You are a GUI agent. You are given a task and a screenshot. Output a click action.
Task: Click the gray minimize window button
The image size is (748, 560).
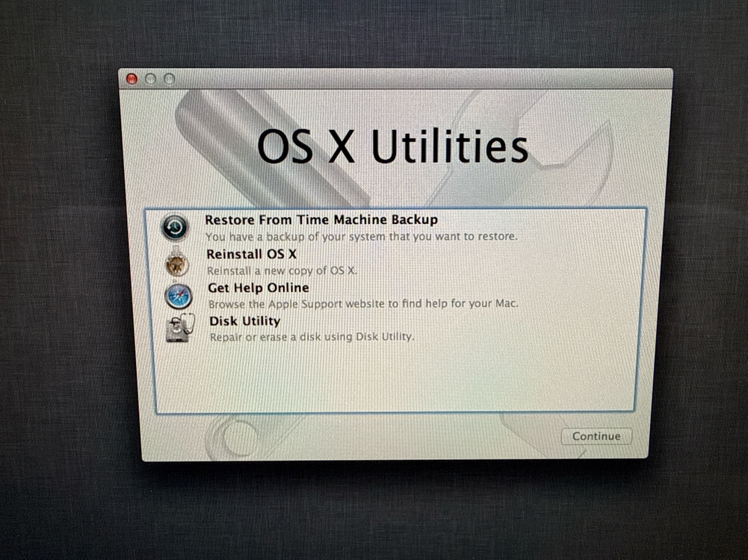[151, 78]
